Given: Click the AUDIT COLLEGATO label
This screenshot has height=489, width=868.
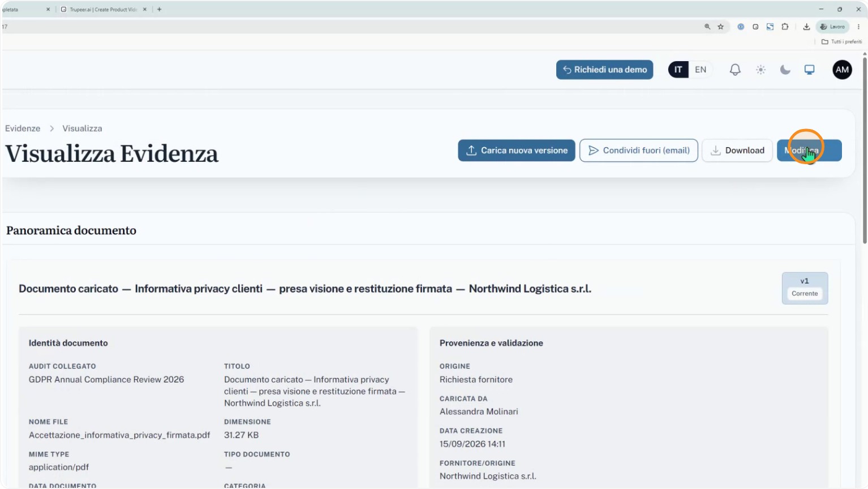Looking at the screenshot, I should pyautogui.click(x=62, y=366).
